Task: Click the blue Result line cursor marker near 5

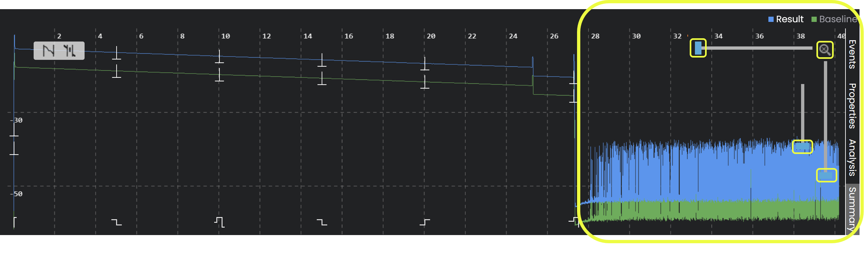Action: pos(117,53)
